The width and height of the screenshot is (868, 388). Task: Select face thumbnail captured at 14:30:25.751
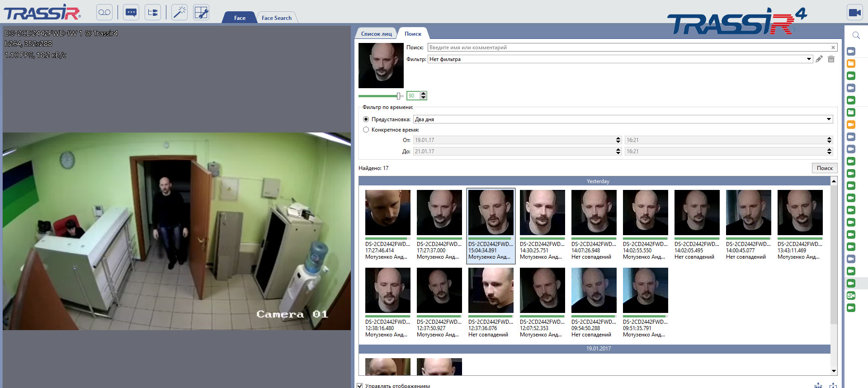coord(542,213)
